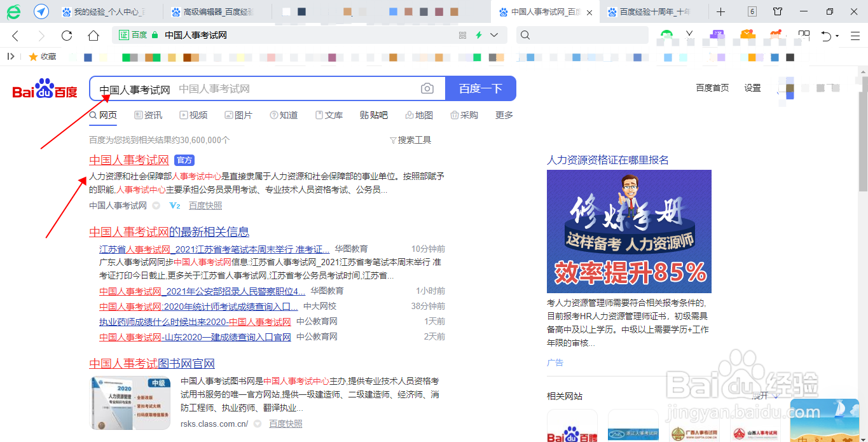Click the browser back arrow
Screen dimensions: 868x442
[x=15, y=36]
